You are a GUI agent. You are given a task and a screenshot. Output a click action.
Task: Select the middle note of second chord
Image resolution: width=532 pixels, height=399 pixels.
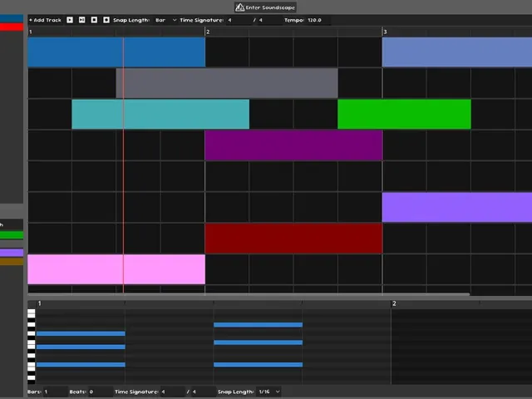pos(258,342)
